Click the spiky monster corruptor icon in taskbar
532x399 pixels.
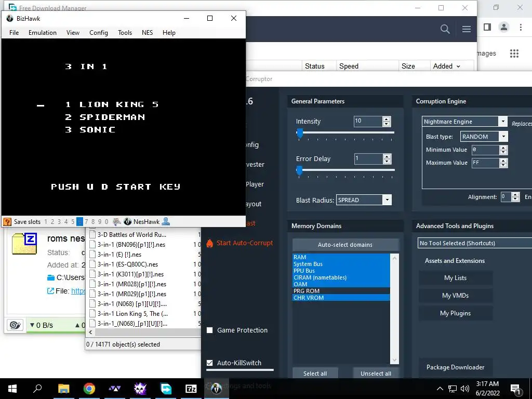[140, 389]
